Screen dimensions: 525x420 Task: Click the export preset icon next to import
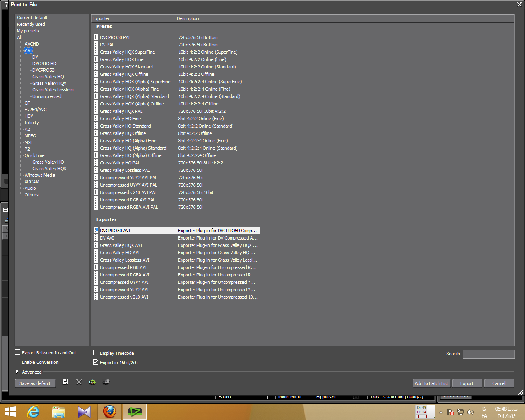point(106,382)
